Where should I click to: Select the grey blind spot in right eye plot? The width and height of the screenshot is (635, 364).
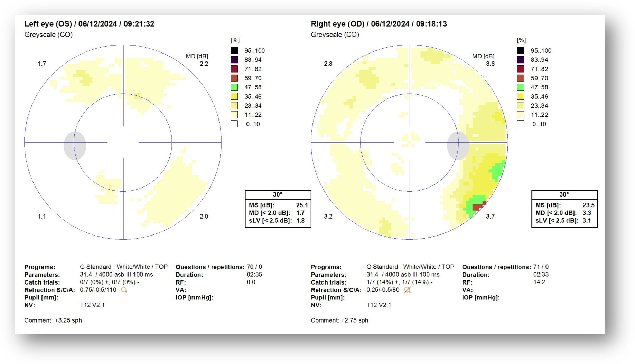(x=458, y=146)
